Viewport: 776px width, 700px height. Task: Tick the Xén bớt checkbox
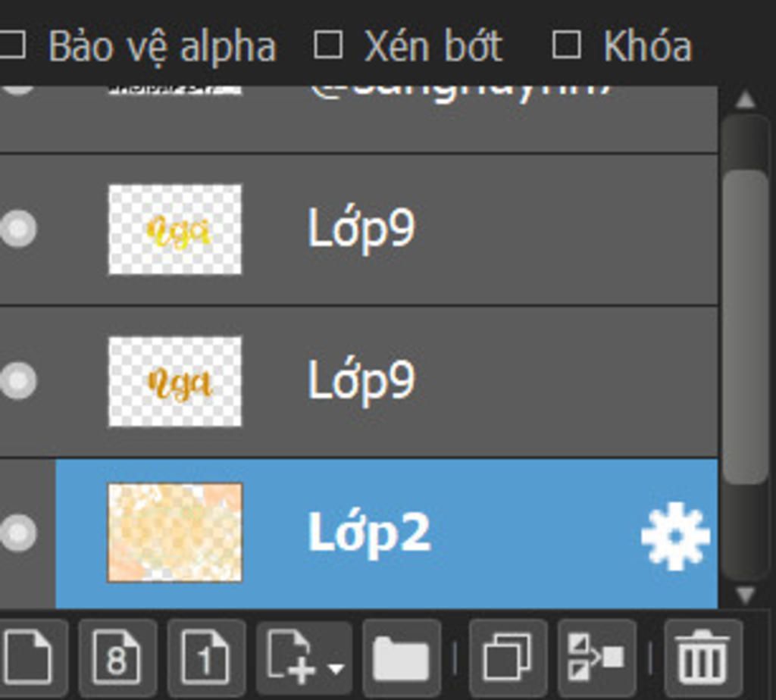tap(327, 45)
